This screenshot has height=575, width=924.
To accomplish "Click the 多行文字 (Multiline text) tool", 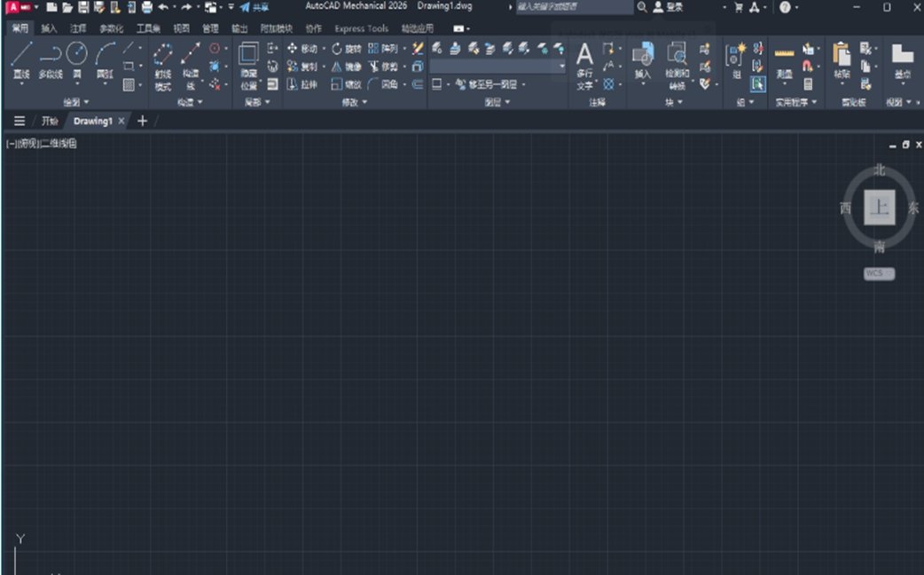I will click(x=584, y=66).
